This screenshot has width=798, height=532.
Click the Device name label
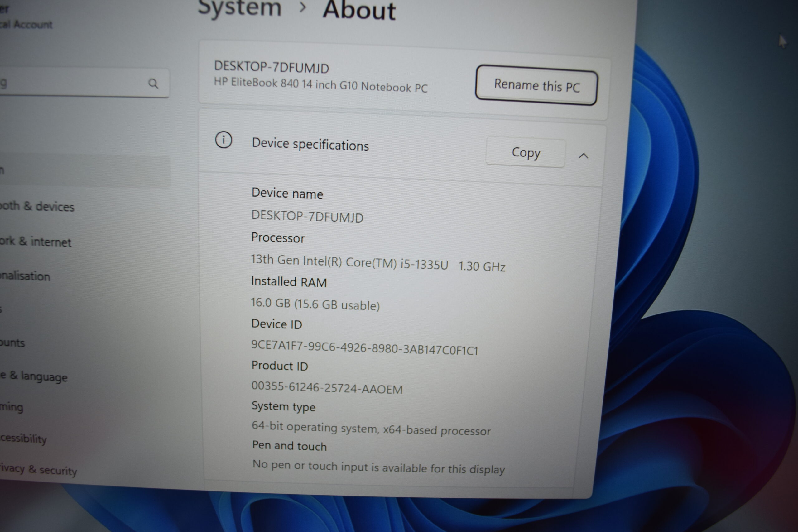[287, 194]
